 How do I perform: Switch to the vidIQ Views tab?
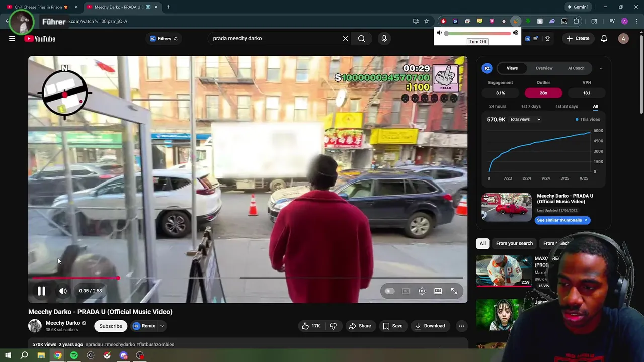[512, 68]
